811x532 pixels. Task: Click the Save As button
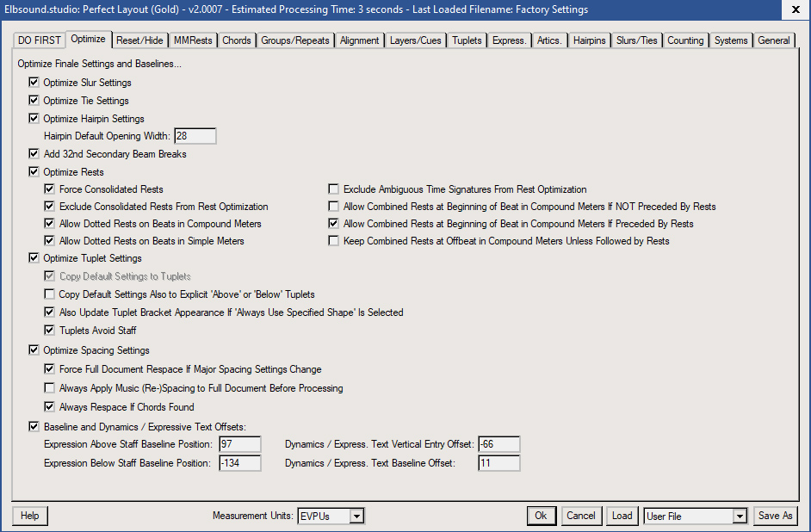(x=775, y=516)
